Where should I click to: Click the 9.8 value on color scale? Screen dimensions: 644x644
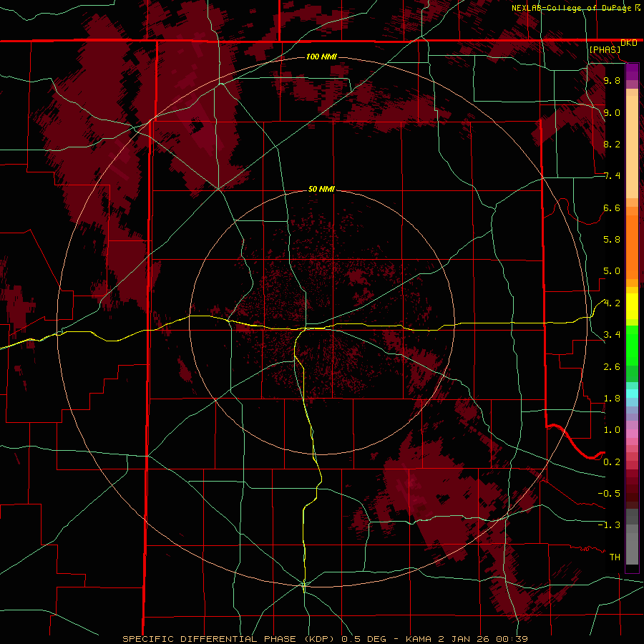point(612,81)
